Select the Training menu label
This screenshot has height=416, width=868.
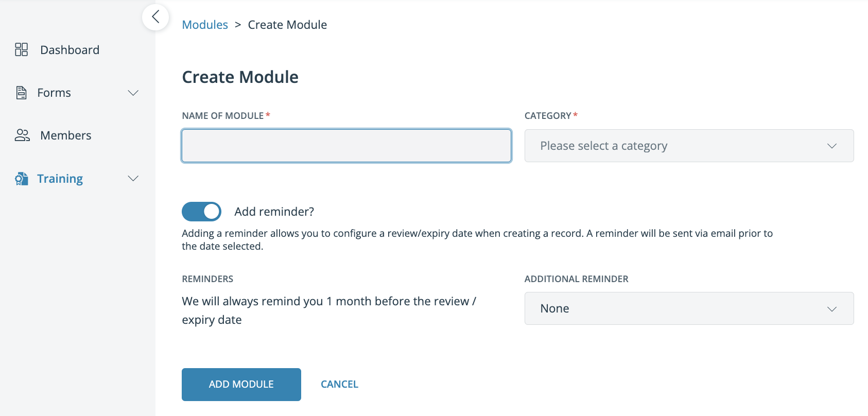coord(60,179)
